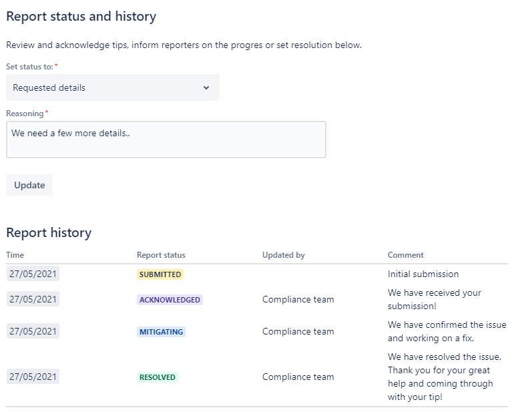Click the 'We have resolved the issue' comment

click(444, 377)
